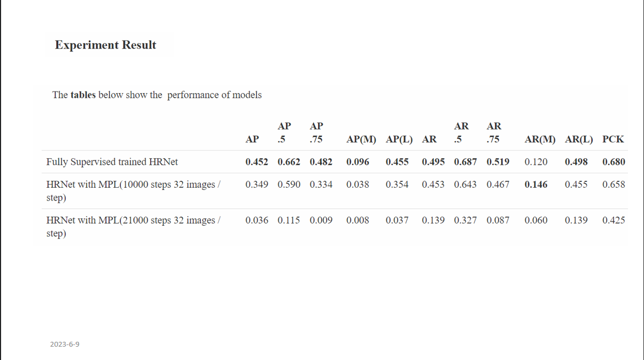Screen dimensions: 644x360
Task: Click the 0.658 PCK value
Action: (614, 184)
